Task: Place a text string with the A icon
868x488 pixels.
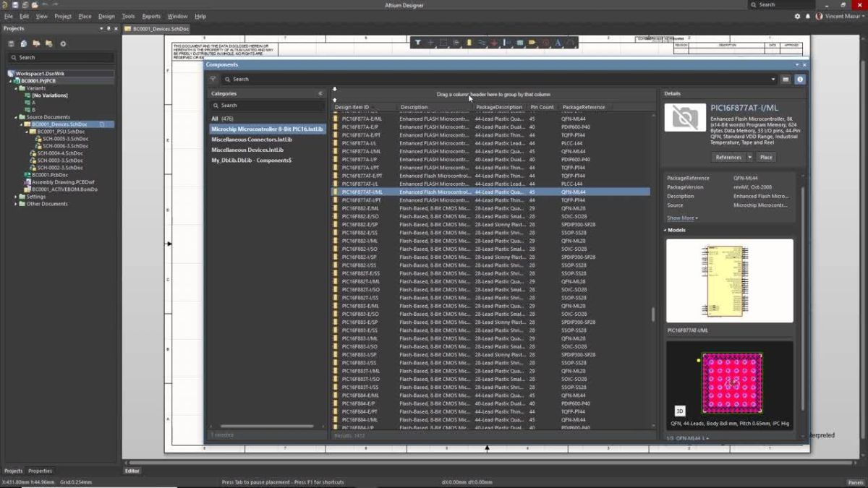Action: (x=558, y=43)
